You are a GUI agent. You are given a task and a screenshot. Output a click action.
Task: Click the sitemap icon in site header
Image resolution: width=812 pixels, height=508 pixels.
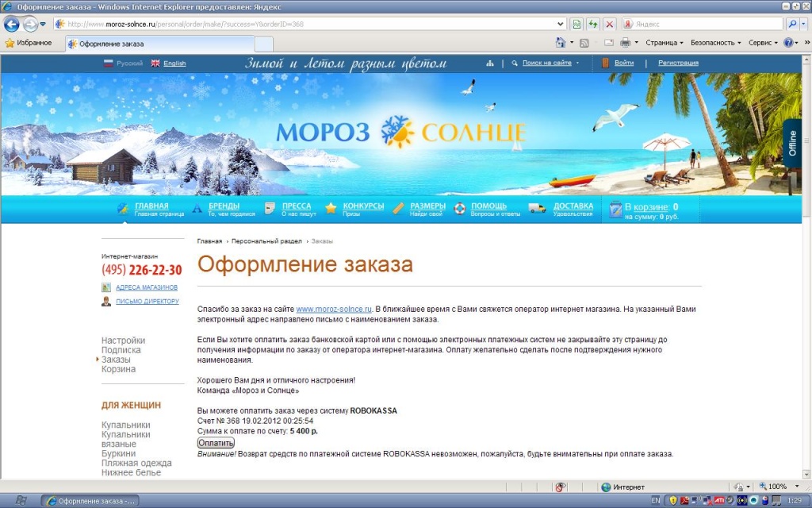490,63
